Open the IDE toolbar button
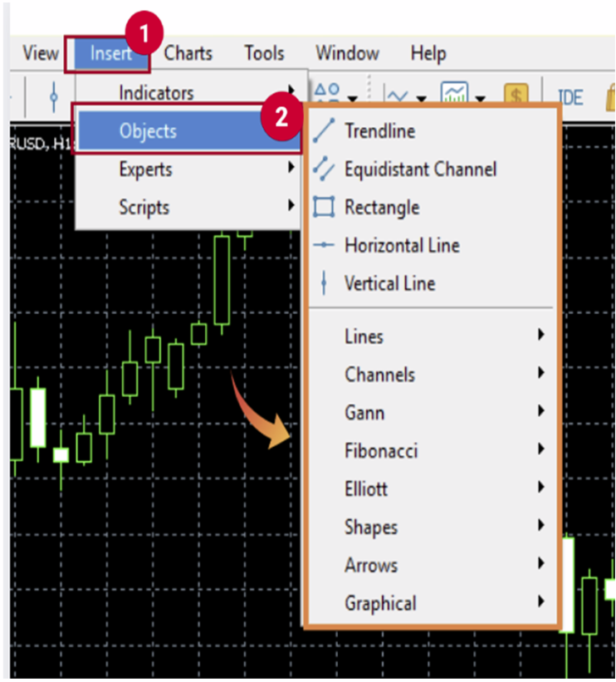The width and height of the screenshot is (616, 682). (x=570, y=97)
